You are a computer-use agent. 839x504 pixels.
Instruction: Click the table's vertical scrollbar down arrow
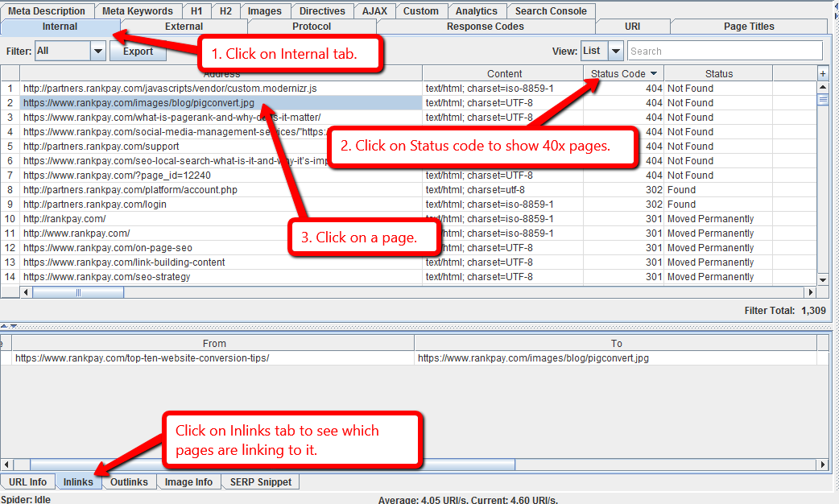point(823,279)
